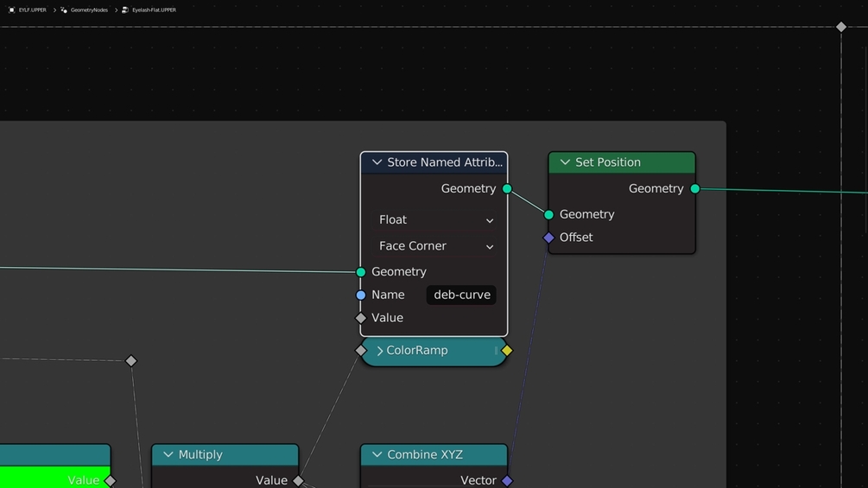Collapse the Combine XYZ node
This screenshot has height=488, width=868.
[377, 454]
